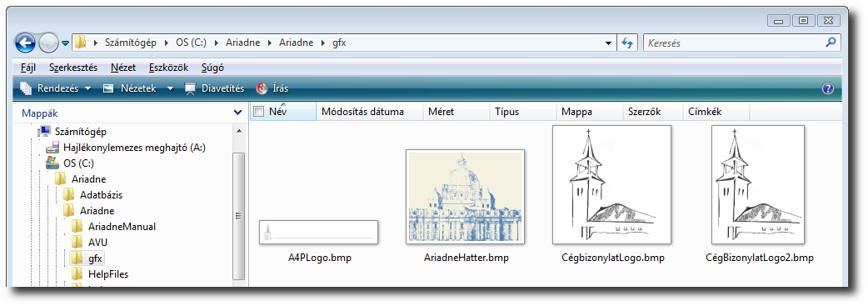Screen dimensions: 868x306
Task: Collapse the Mappák pane chevron
Action: click(237, 113)
